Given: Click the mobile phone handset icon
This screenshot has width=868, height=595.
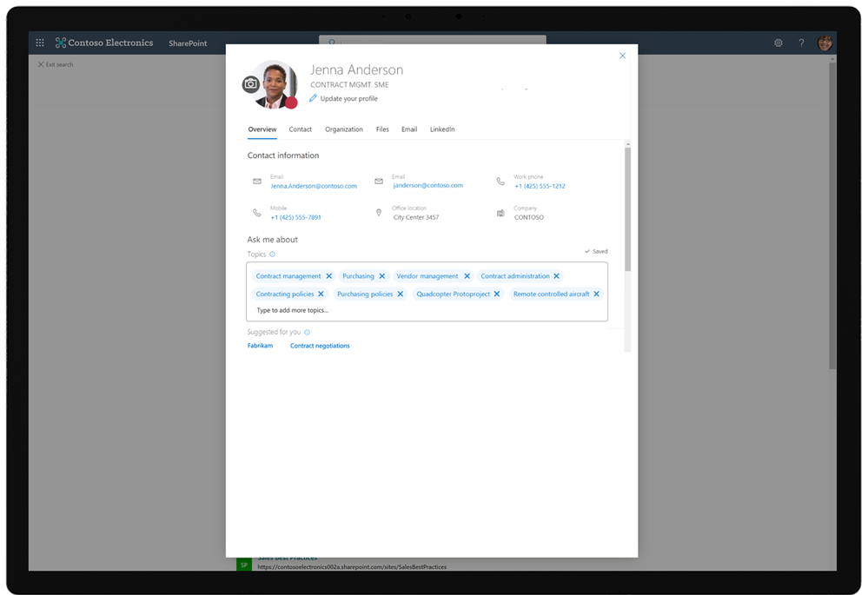Looking at the screenshot, I should click(x=257, y=213).
